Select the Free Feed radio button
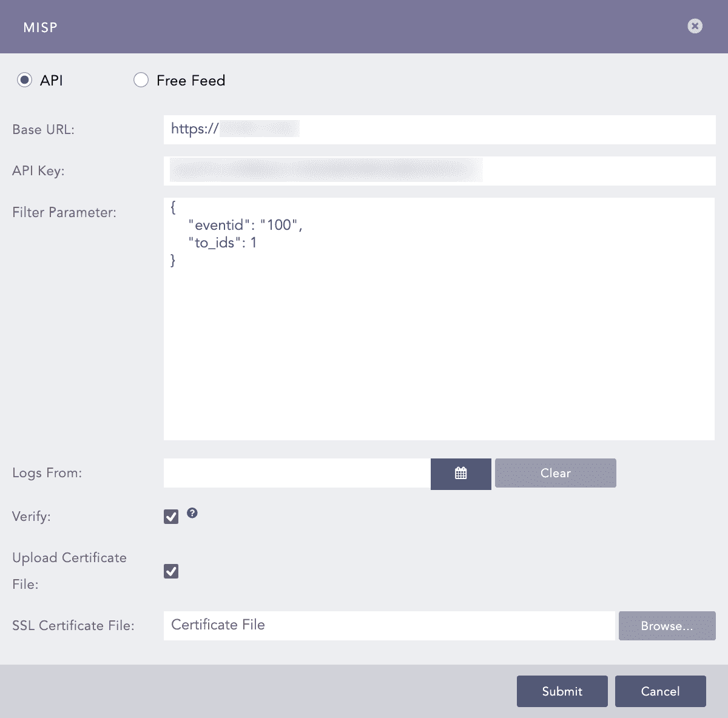 (x=141, y=80)
